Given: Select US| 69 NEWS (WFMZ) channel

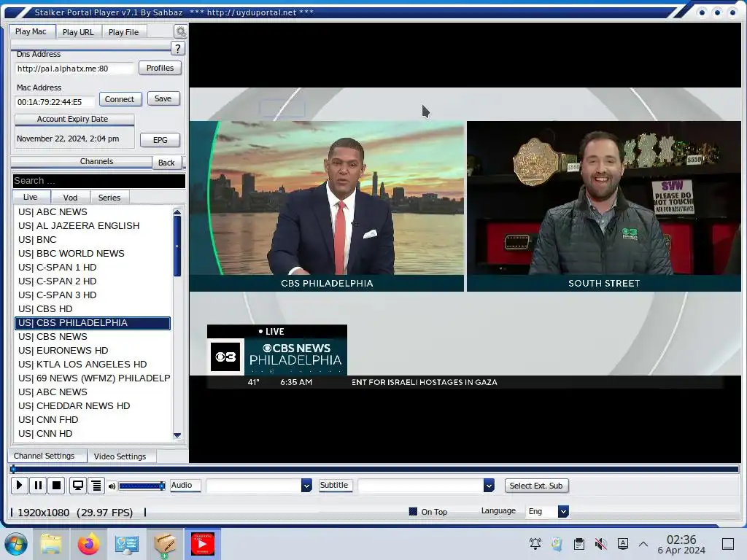Looking at the screenshot, I should [x=93, y=378].
